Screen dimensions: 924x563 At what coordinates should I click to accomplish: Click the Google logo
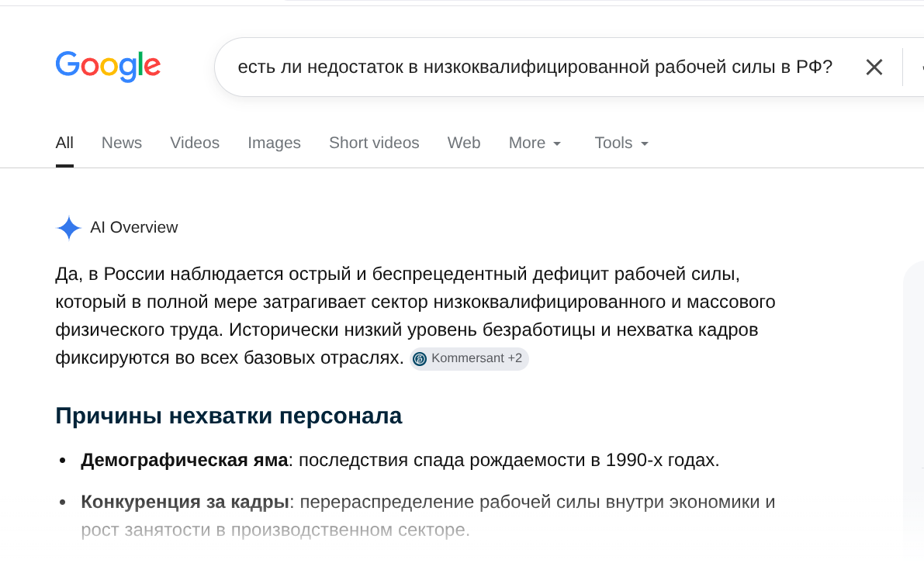click(x=108, y=66)
